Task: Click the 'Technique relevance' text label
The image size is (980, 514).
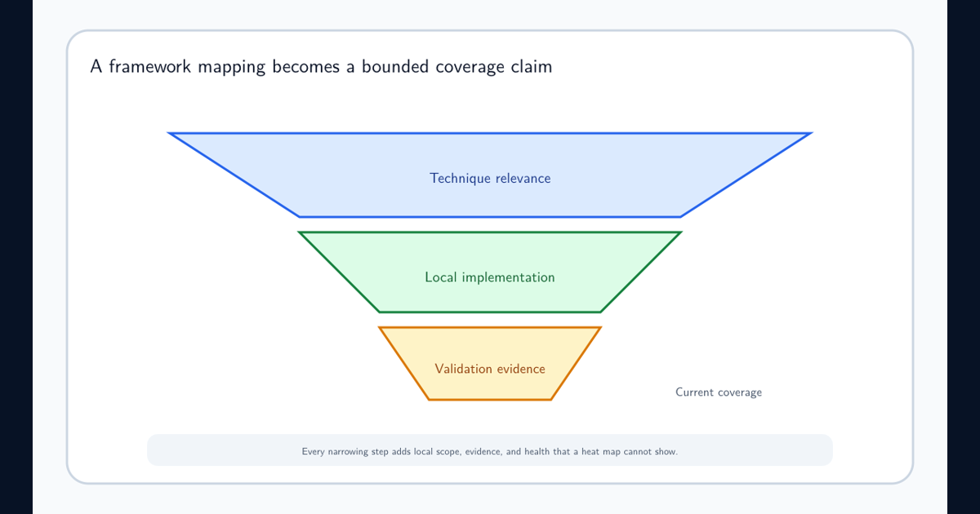Action: pyautogui.click(x=490, y=178)
